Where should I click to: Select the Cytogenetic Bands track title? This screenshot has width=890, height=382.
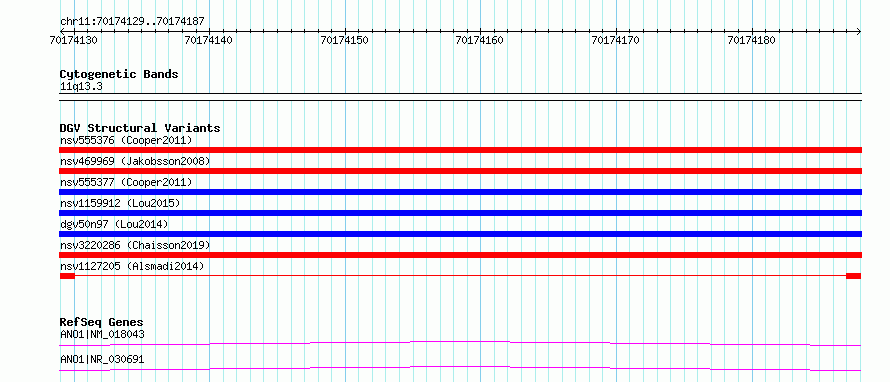coord(119,74)
